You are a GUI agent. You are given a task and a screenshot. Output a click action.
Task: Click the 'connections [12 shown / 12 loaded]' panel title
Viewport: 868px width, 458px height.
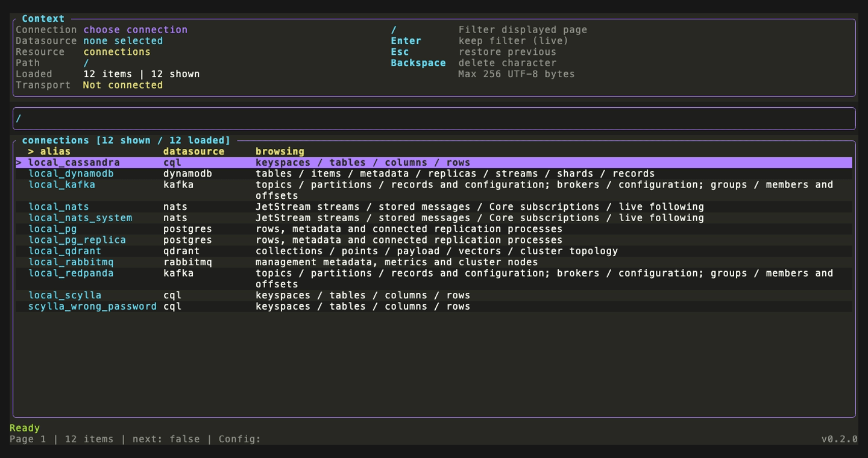(126, 140)
